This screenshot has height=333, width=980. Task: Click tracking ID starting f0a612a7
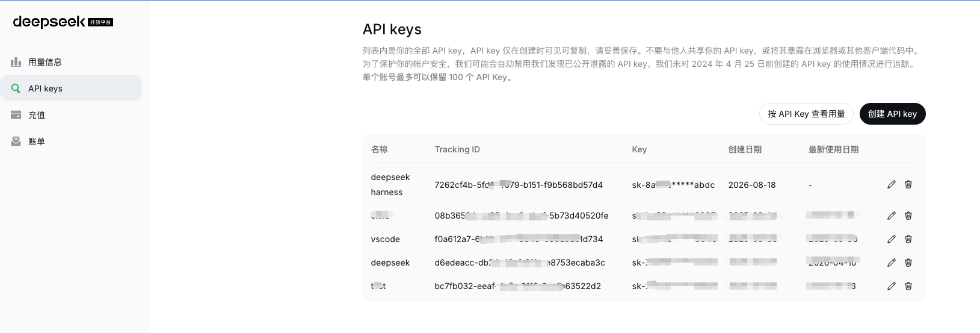coord(519,239)
